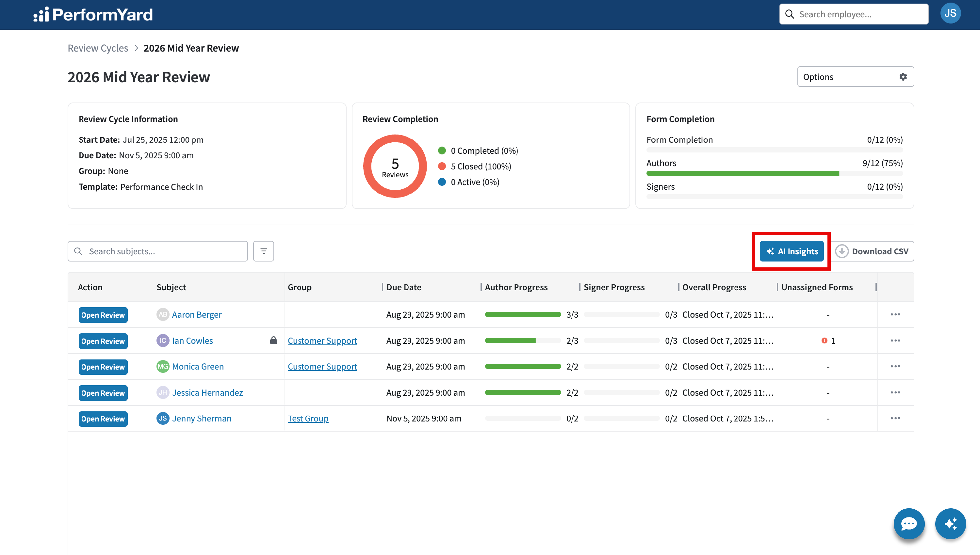Image resolution: width=980 pixels, height=555 pixels.
Task: Click the Download CSV arrow icon
Action: click(x=841, y=251)
